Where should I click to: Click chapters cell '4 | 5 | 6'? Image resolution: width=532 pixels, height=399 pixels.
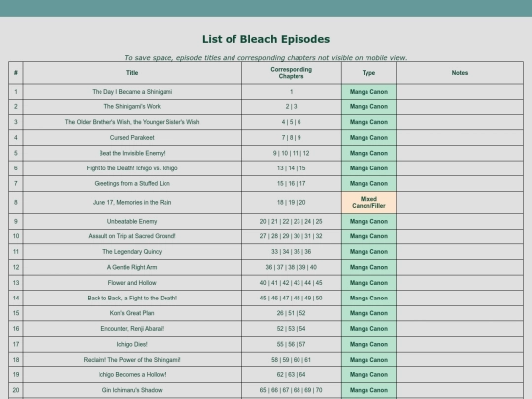click(x=291, y=122)
